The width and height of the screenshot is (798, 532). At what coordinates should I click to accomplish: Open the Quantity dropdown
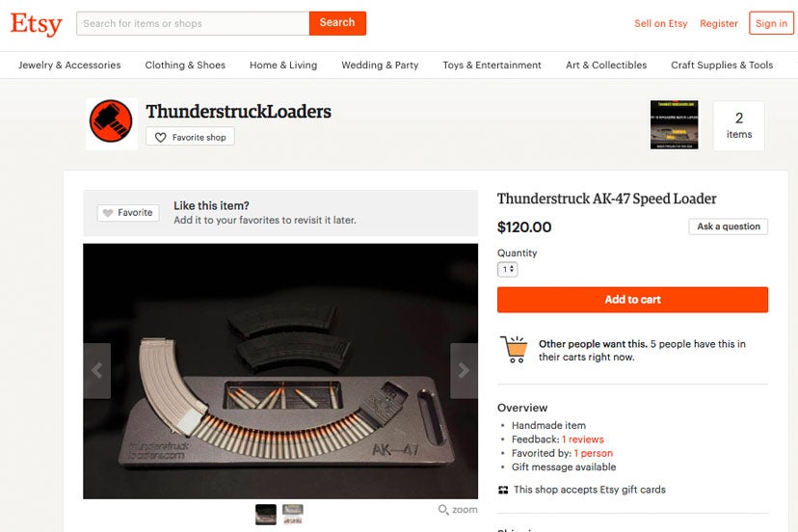[507, 269]
